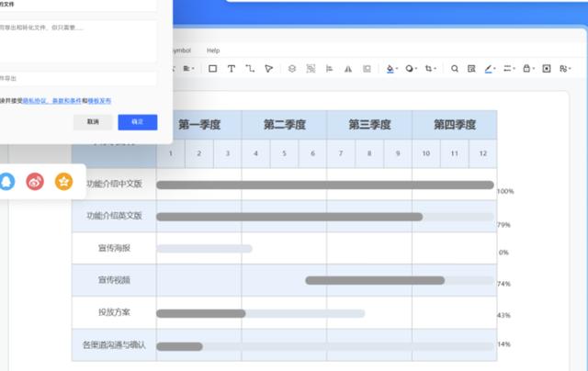Select month cell 8
Viewport: 588px width, 371px height.
point(369,153)
